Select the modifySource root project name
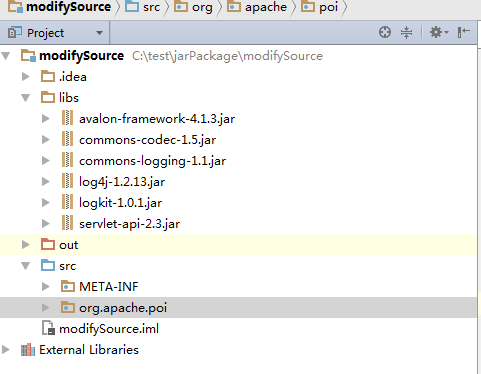 (x=81, y=56)
